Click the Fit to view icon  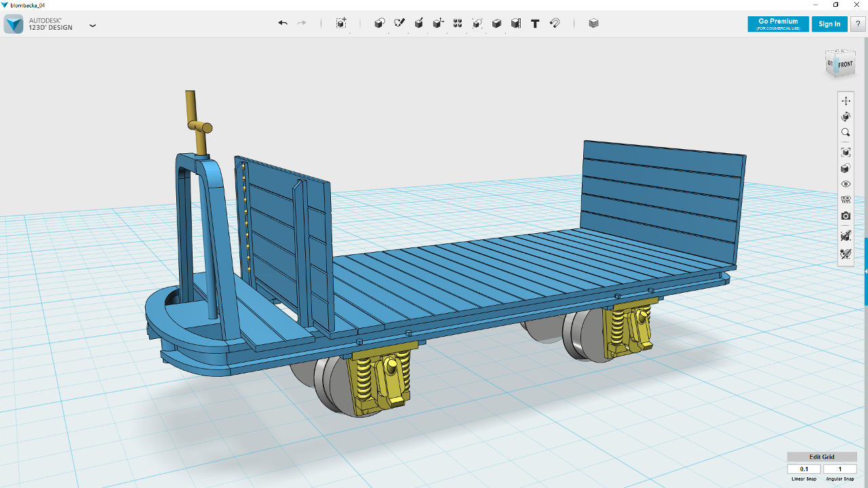(x=846, y=152)
